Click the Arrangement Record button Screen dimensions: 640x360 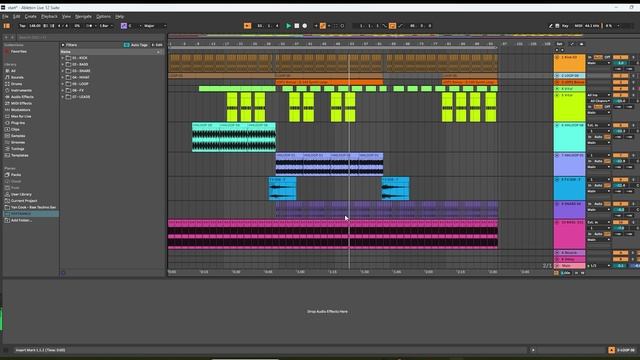(x=304, y=26)
